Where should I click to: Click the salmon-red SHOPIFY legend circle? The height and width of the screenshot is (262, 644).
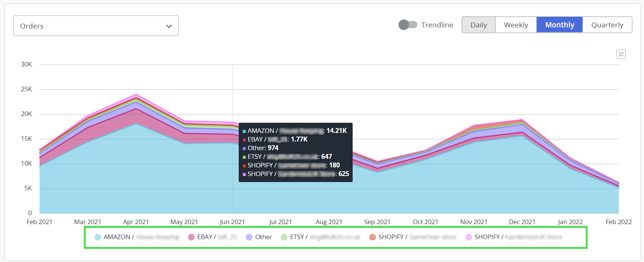[x=373, y=237]
